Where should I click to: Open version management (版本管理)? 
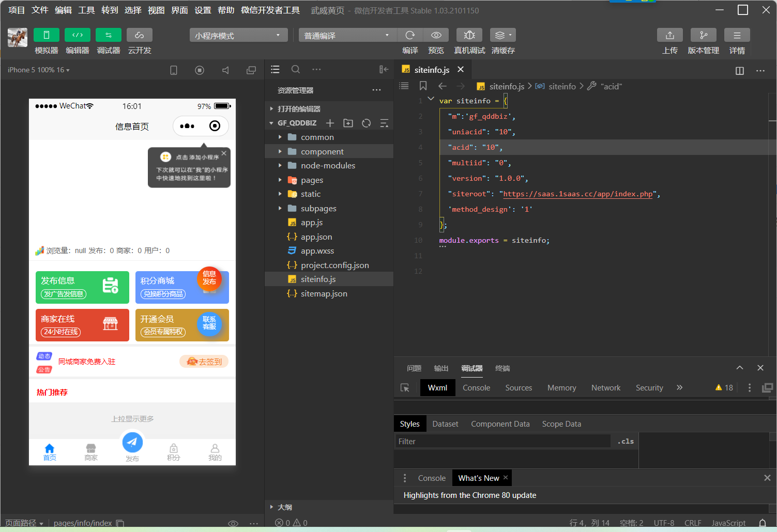click(704, 35)
